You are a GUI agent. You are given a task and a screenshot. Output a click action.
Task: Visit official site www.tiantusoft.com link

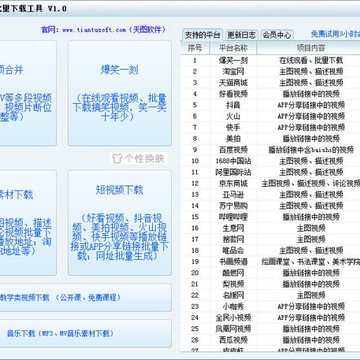(x=94, y=30)
